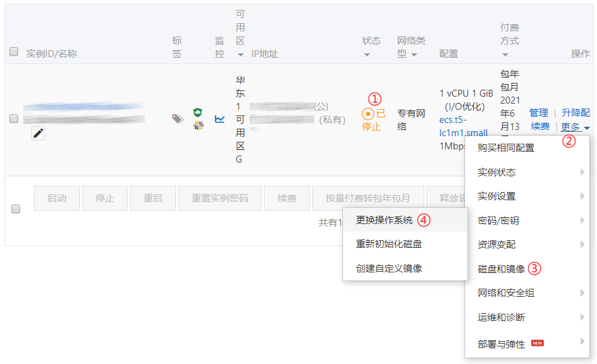597x364 pixels.
Task: Select 创建自定义镜像 menu entry
Action: pos(388,268)
